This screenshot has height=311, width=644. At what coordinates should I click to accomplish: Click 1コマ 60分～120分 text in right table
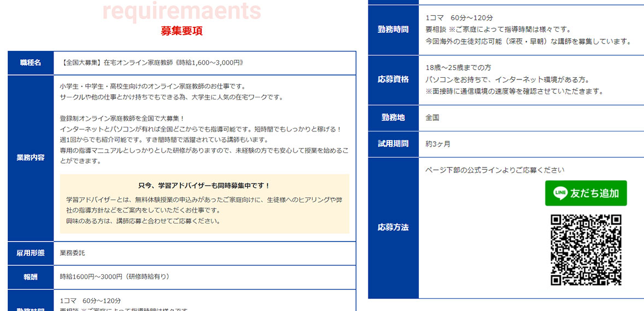point(459,18)
